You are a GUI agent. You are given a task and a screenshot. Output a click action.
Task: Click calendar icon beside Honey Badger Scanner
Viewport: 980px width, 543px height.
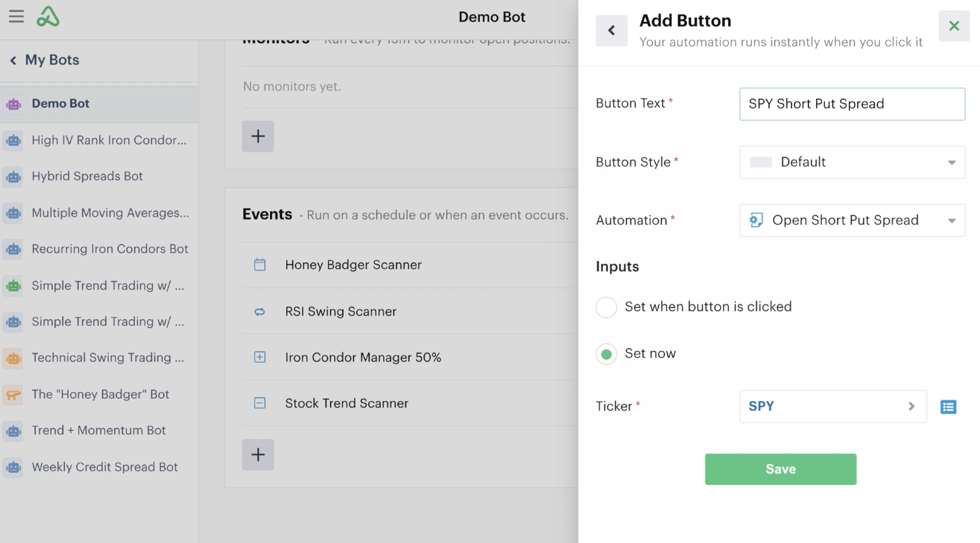tap(260, 265)
